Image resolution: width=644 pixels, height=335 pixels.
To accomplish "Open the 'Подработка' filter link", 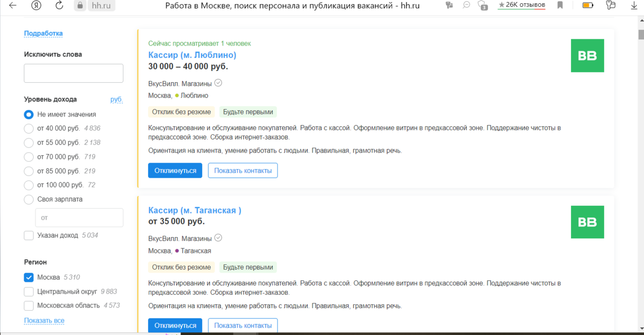I will 43,33.
